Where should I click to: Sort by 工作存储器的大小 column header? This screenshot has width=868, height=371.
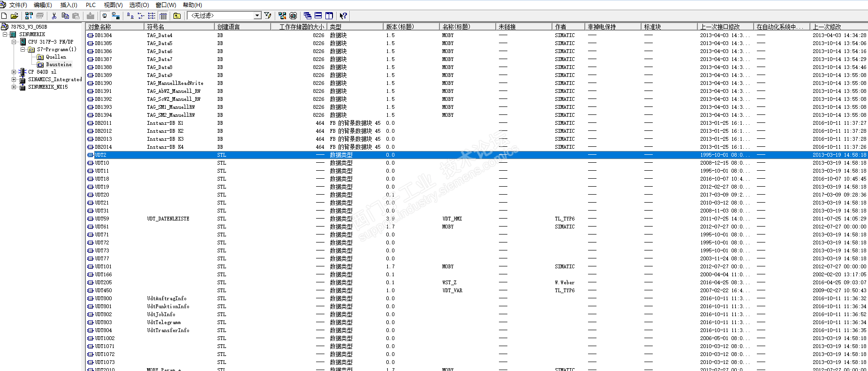pos(299,27)
